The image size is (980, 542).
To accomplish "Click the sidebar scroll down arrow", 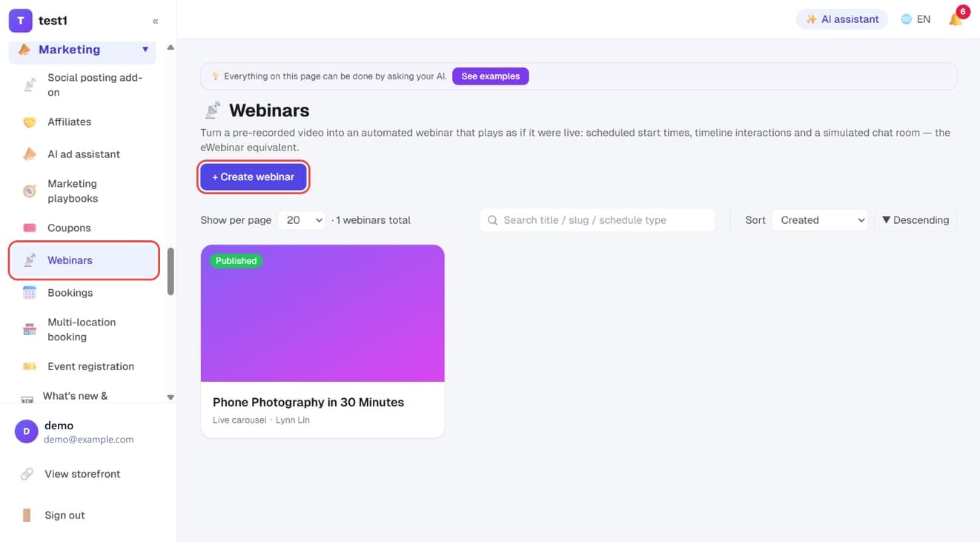I will [x=170, y=397].
